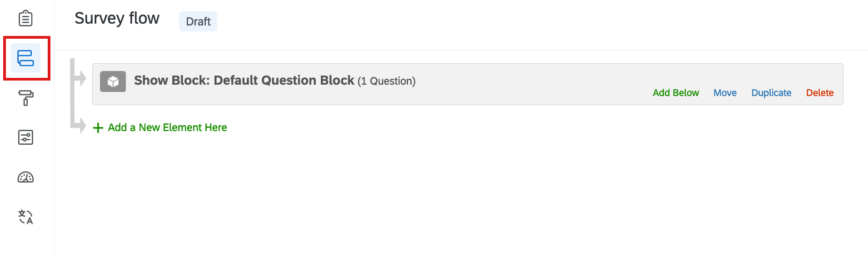Screen dimensions: 868x254
Task: Click the flow arrow pointing to the block
Action: coord(80,78)
